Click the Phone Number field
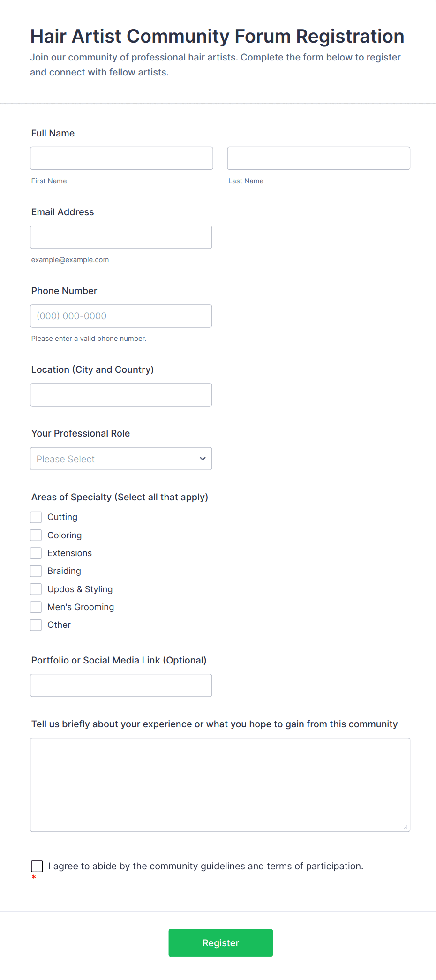The width and height of the screenshot is (436, 980). pyautogui.click(x=121, y=316)
